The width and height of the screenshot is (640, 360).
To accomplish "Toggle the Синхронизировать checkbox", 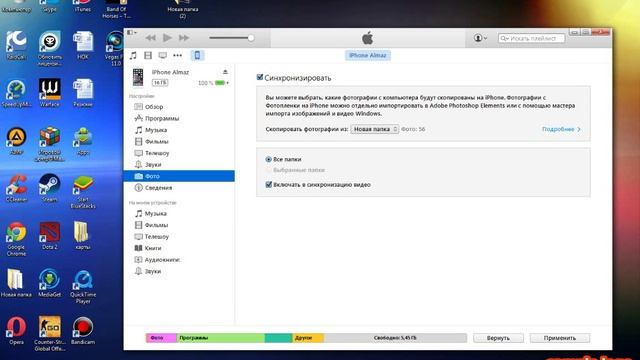I will point(260,77).
